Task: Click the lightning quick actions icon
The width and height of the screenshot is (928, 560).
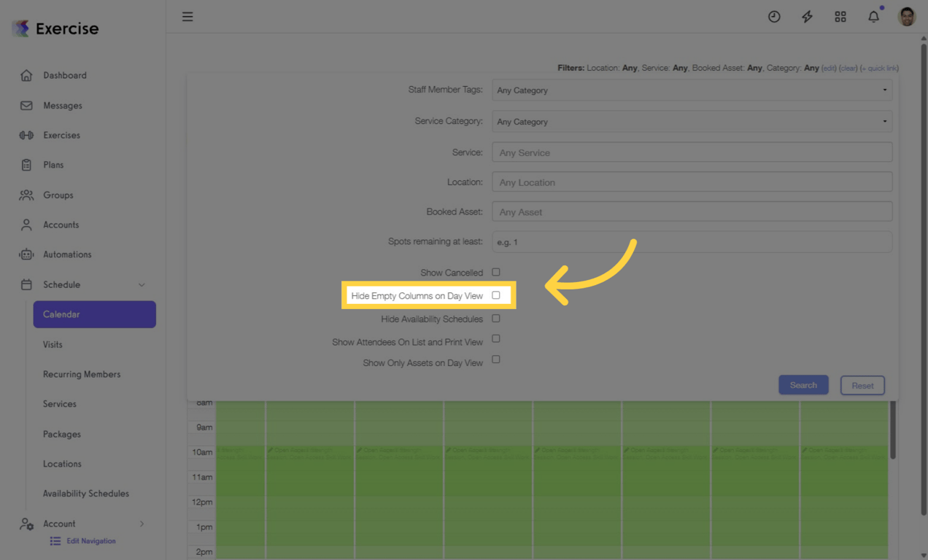Action: tap(807, 16)
